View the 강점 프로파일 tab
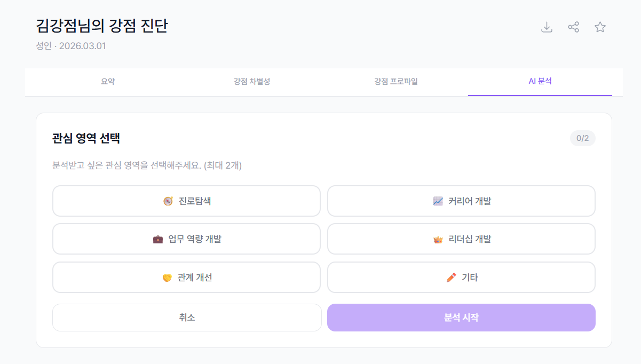 point(395,82)
